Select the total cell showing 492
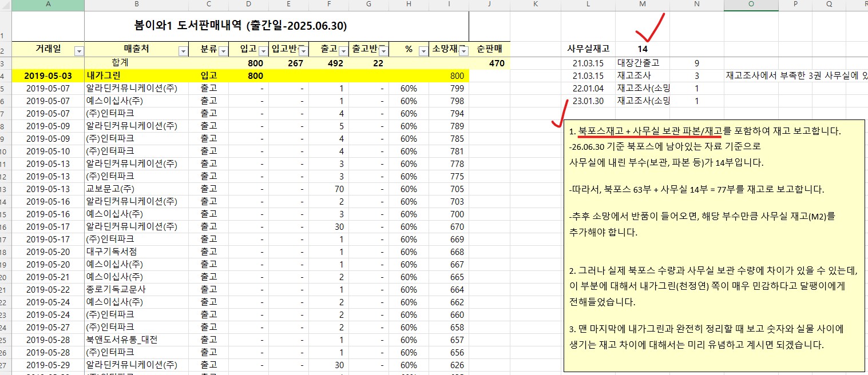The height and width of the screenshot is (375, 868). pyautogui.click(x=329, y=63)
